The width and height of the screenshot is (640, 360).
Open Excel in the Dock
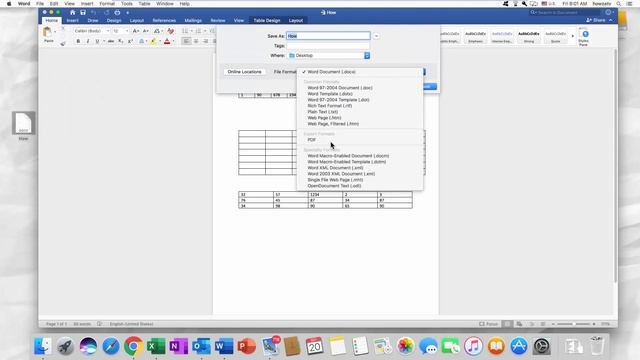156,347
